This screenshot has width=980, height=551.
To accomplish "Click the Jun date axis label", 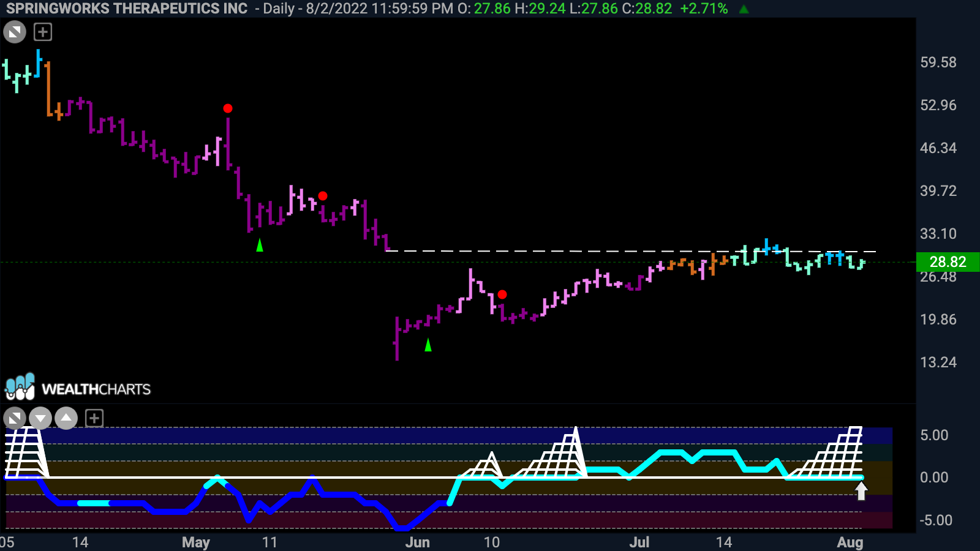I will pos(418,542).
